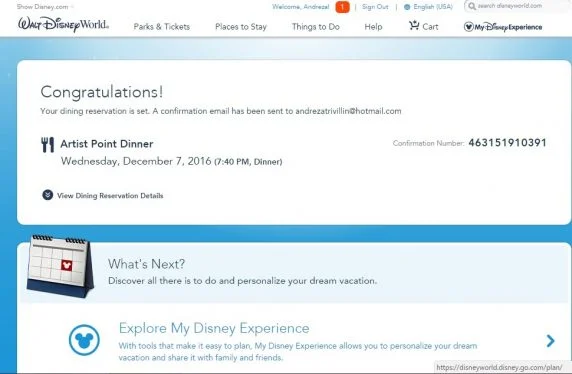
Task: Click View Dining Reservation Details text
Action: point(110,196)
